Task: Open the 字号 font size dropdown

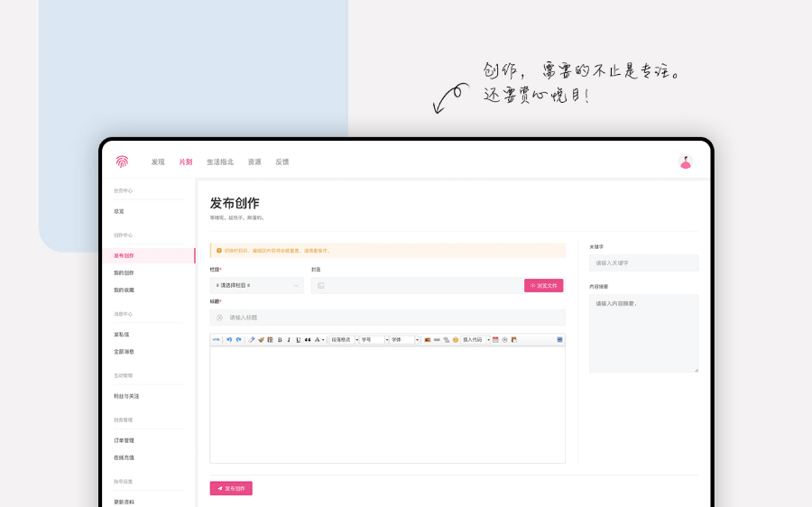Action: pos(374,340)
